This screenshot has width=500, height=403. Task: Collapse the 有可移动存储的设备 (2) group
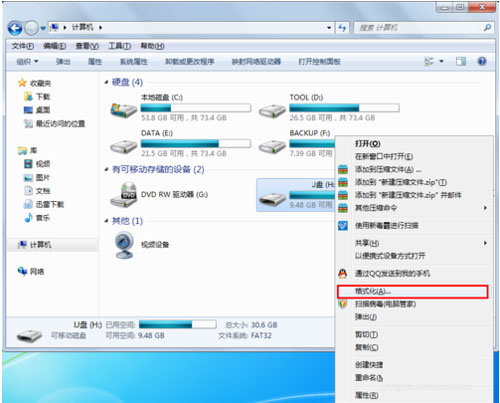[106, 169]
